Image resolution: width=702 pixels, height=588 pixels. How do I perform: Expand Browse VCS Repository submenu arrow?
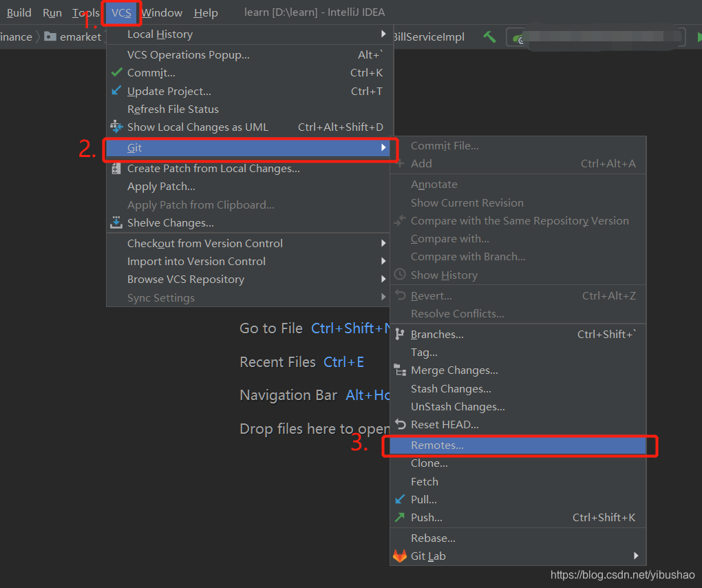click(x=383, y=279)
